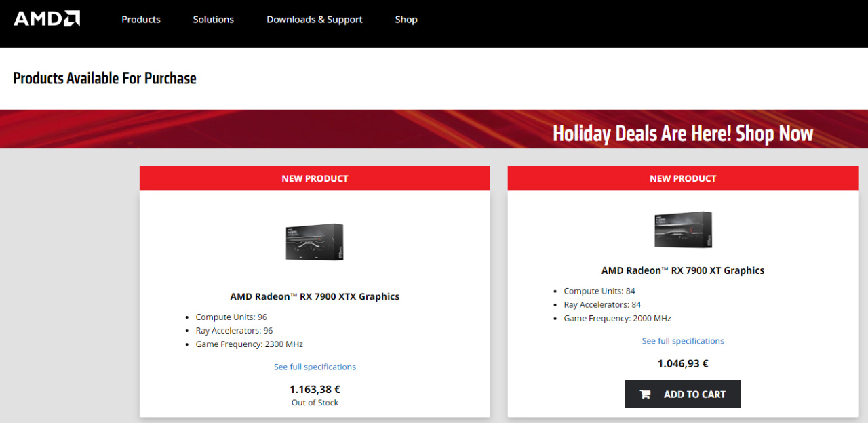Click NEW PRODUCT banner on XT card

pyautogui.click(x=683, y=178)
